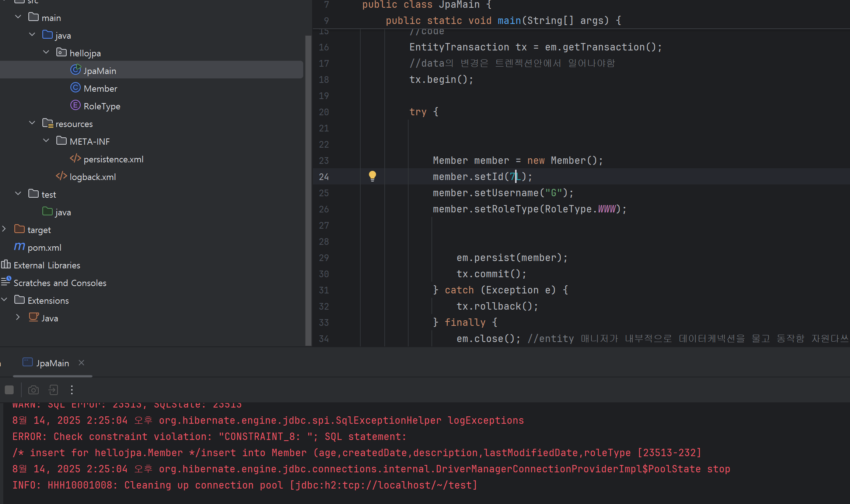Select RoleType in project tree

[x=102, y=106]
